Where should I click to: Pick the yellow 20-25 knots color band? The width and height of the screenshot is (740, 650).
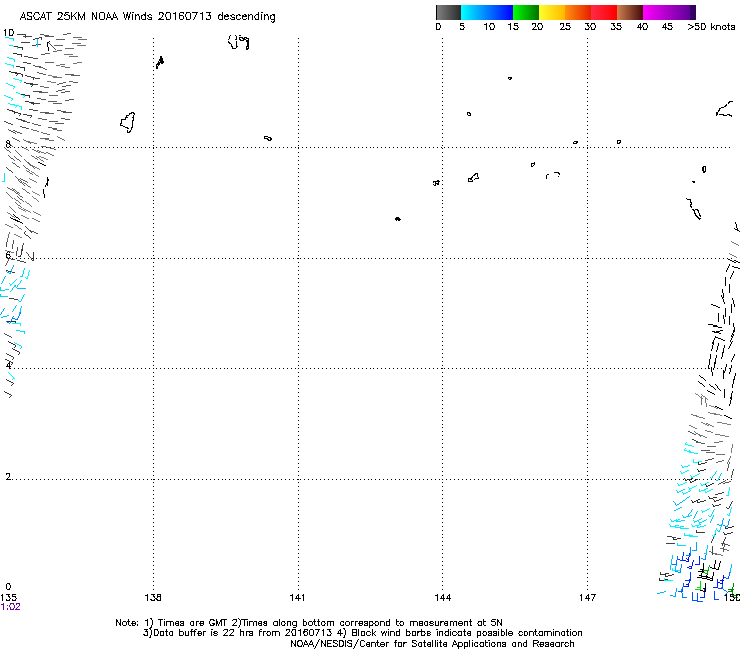pyautogui.click(x=552, y=12)
